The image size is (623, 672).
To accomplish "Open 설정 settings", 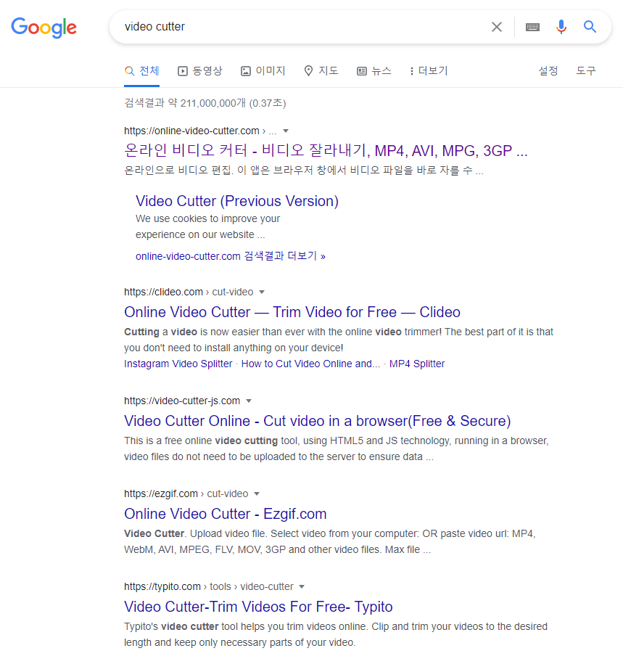I will [548, 70].
